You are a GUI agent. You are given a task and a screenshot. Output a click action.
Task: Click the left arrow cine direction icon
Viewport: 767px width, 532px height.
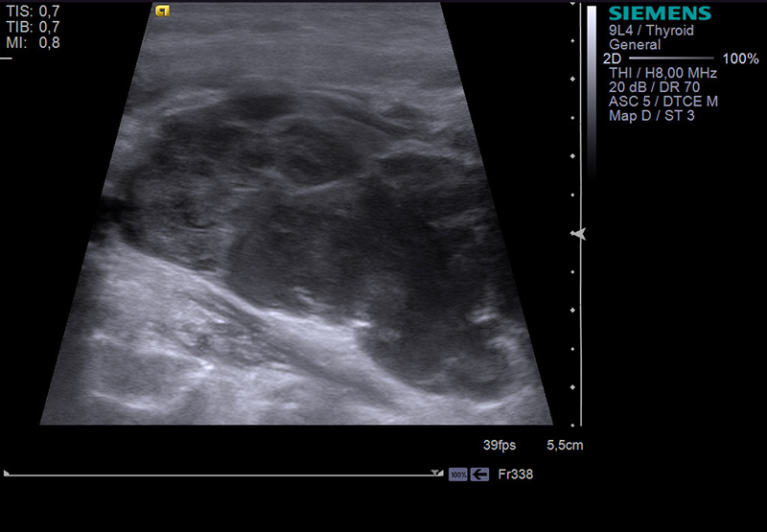(480, 474)
